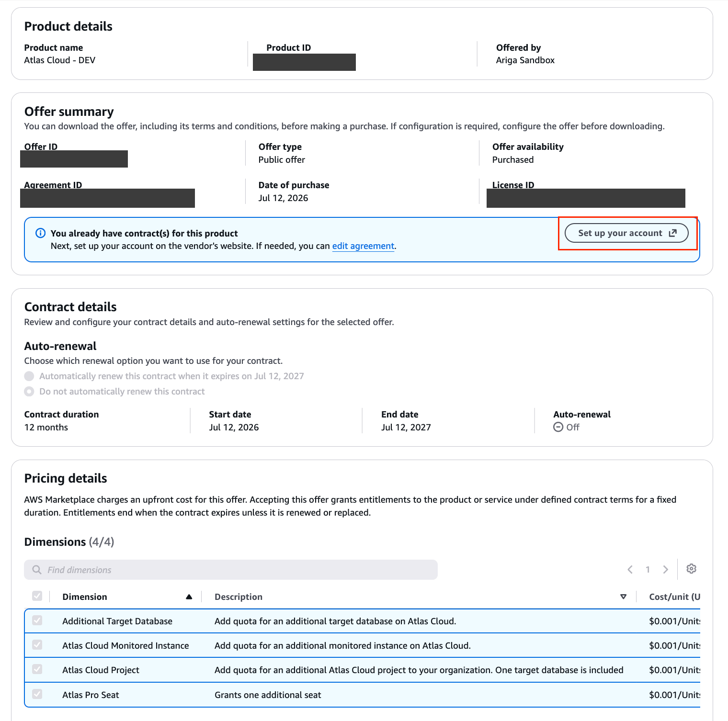Sort by Description column arrow
Image resolution: width=728 pixels, height=721 pixels.
[x=623, y=597]
